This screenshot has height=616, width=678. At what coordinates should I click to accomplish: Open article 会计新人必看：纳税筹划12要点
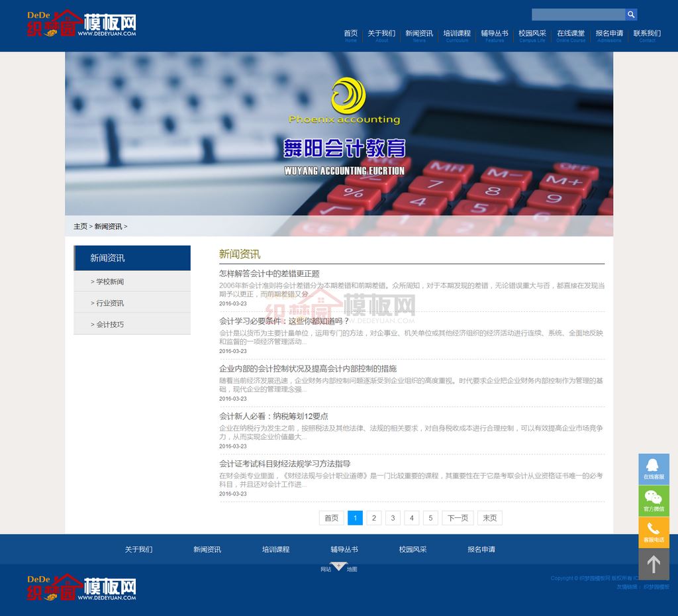pos(273,417)
